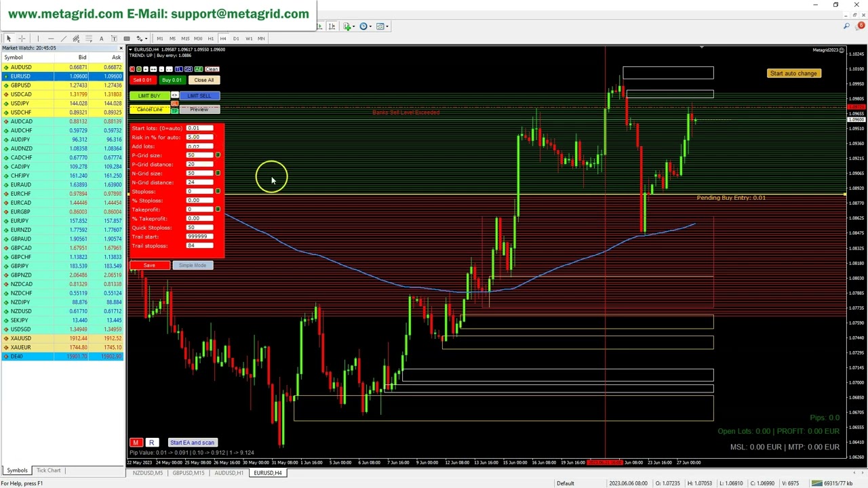Toggle green checkbox beside Takeprofit
The height and width of the screenshot is (488, 868).
(x=218, y=209)
